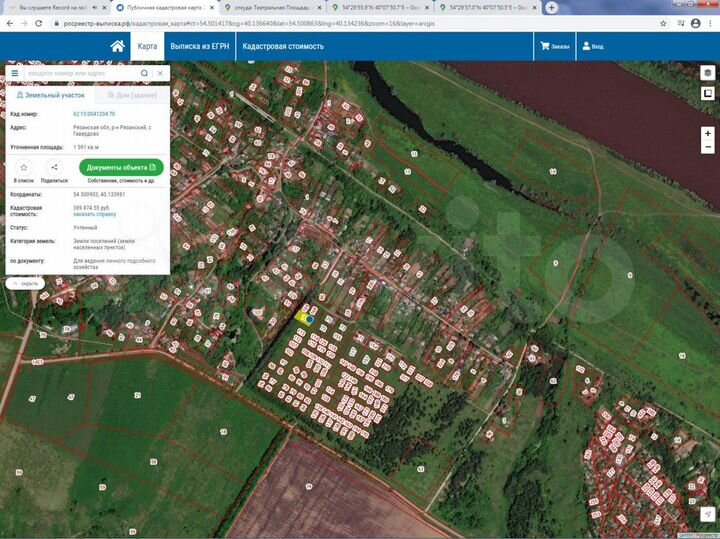Image resolution: width=720 pixels, height=539 pixels.
Task: Switch to the 54°29'55.9"N Google Maps tab
Action: [x=381, y=8]
